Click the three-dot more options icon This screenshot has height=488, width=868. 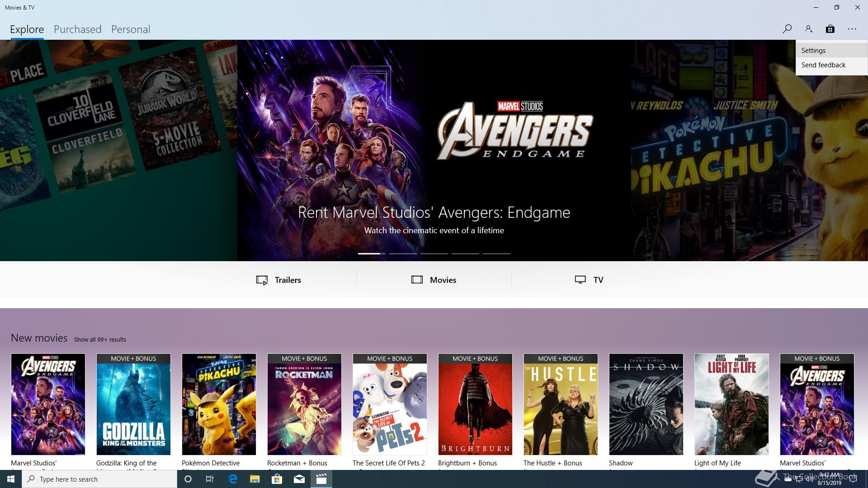pyautogui.click(x=852, y=29)
